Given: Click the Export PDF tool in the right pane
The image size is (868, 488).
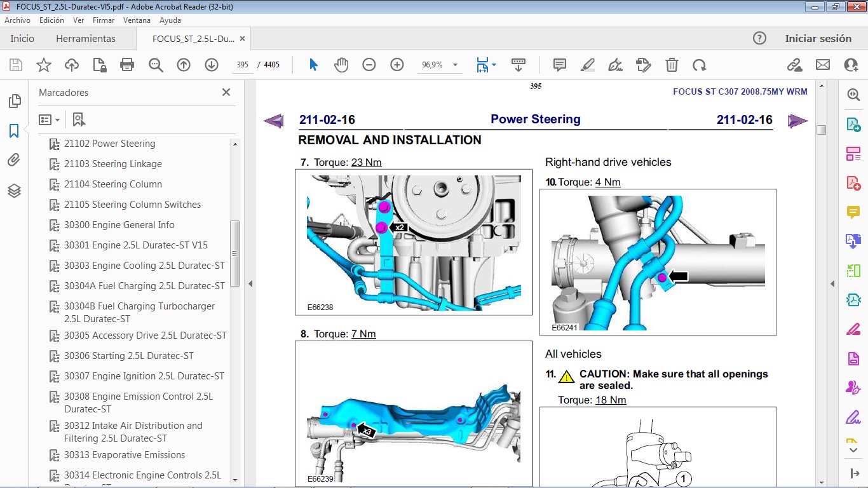Looking at the screenshot, I should [853, 124].
